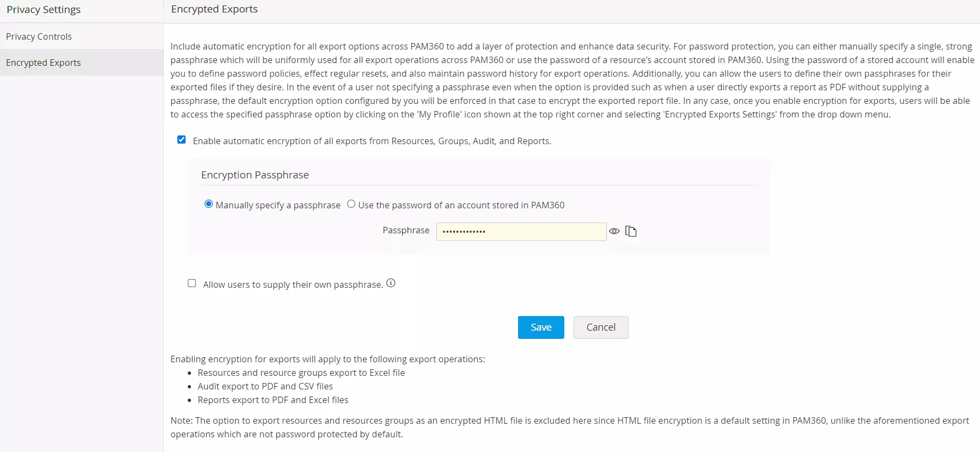Save the encrypted exports settings
This screenshot has height=452, width=980.
click(x=541, y=327)
